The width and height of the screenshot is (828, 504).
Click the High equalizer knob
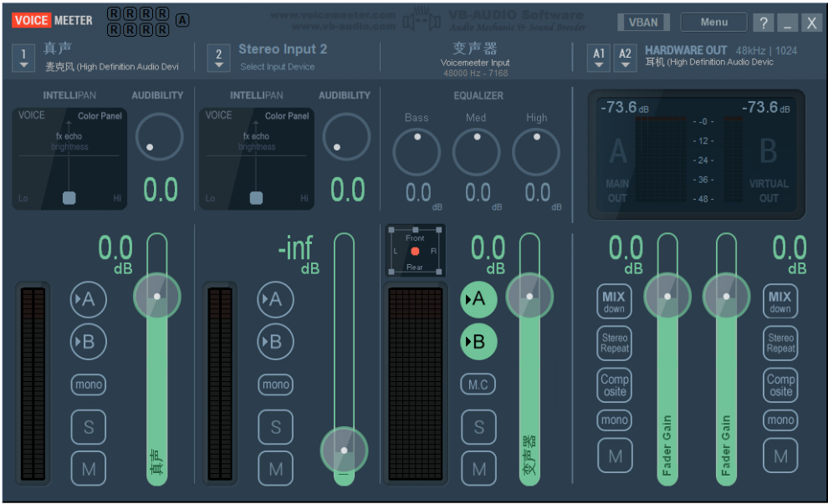point(536,152)
